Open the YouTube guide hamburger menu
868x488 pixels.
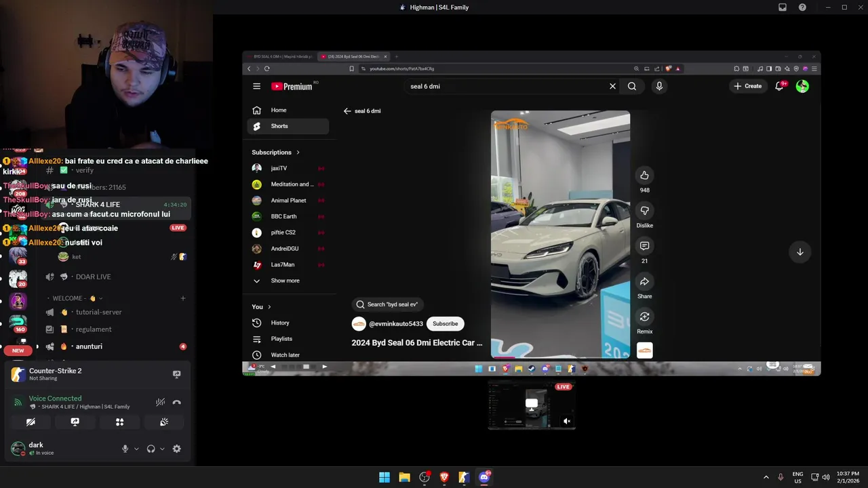click(x=256, y=86)
